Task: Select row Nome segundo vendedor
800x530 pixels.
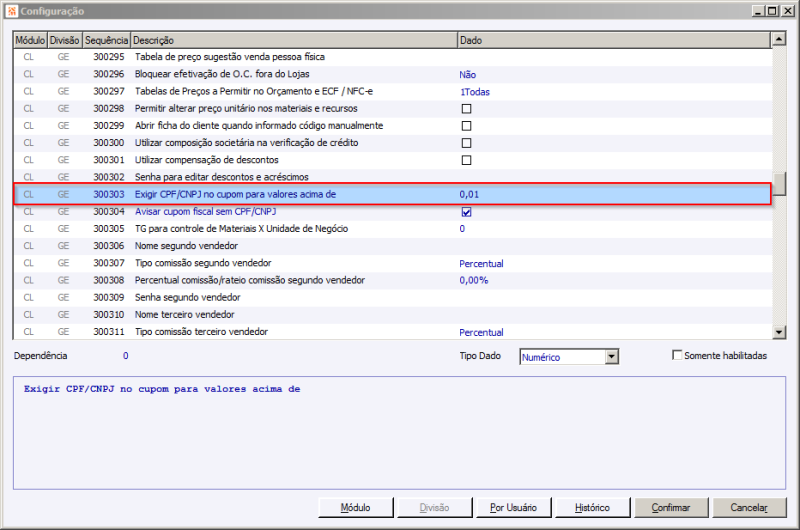Action: (x=392, y=246)
